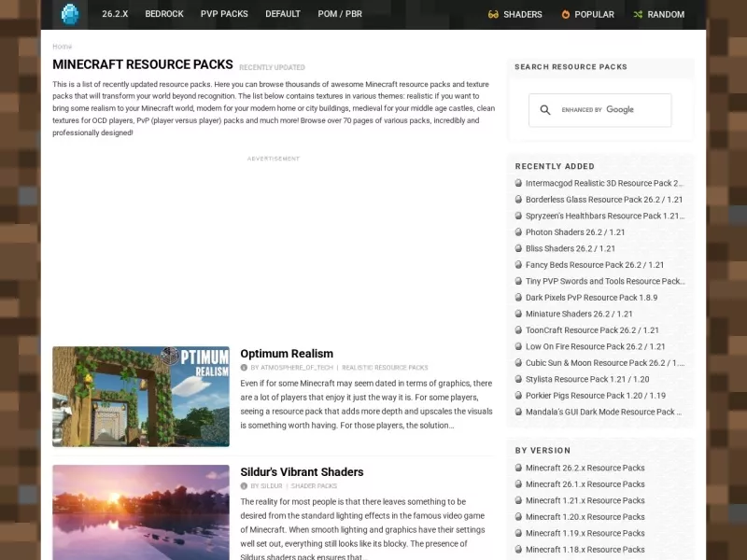Click bullet icon beside ToonCraft pack
The width and height of the screenshot is (747, 560).
coord(518,329)
